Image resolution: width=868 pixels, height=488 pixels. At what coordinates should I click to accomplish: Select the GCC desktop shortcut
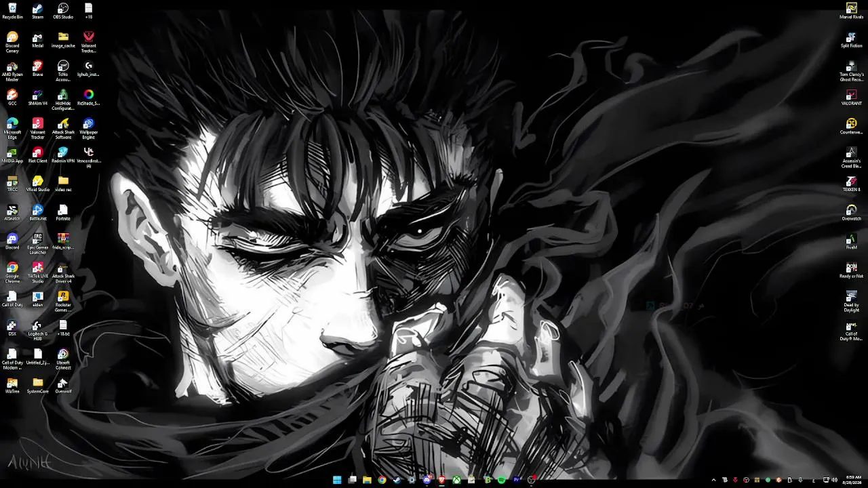[x=12, y=98]
